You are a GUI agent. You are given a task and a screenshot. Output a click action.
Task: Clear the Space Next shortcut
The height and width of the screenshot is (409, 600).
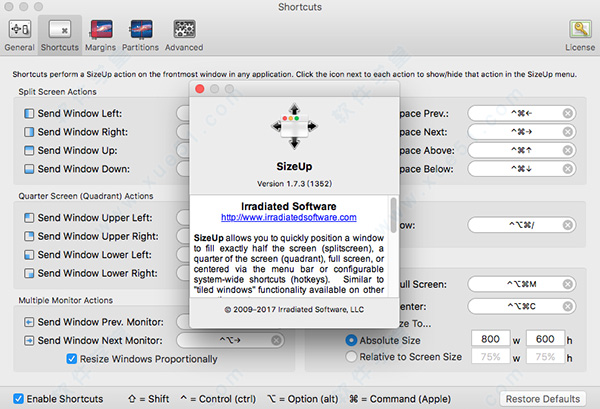pyautogui.click(x=568, y=132)
